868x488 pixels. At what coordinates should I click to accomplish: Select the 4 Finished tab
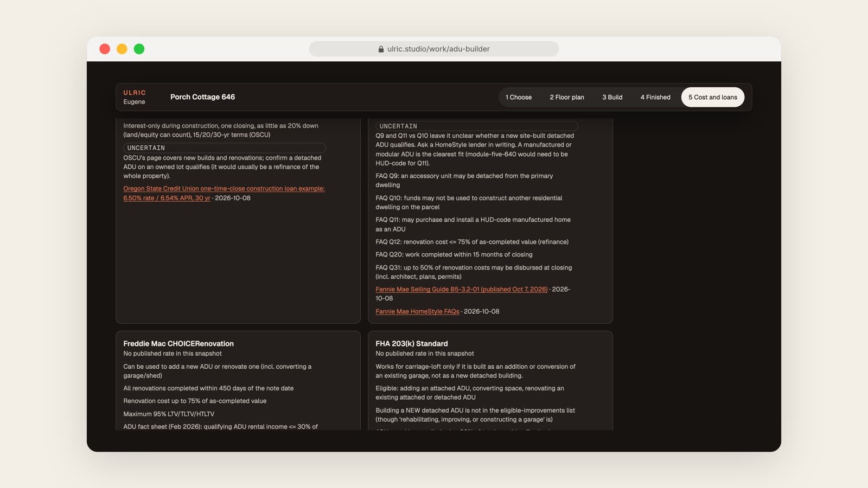[x=655, y=97]
